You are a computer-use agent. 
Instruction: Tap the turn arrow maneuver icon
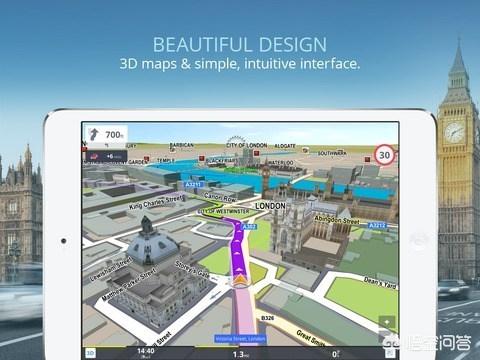(x=94, y=135)
